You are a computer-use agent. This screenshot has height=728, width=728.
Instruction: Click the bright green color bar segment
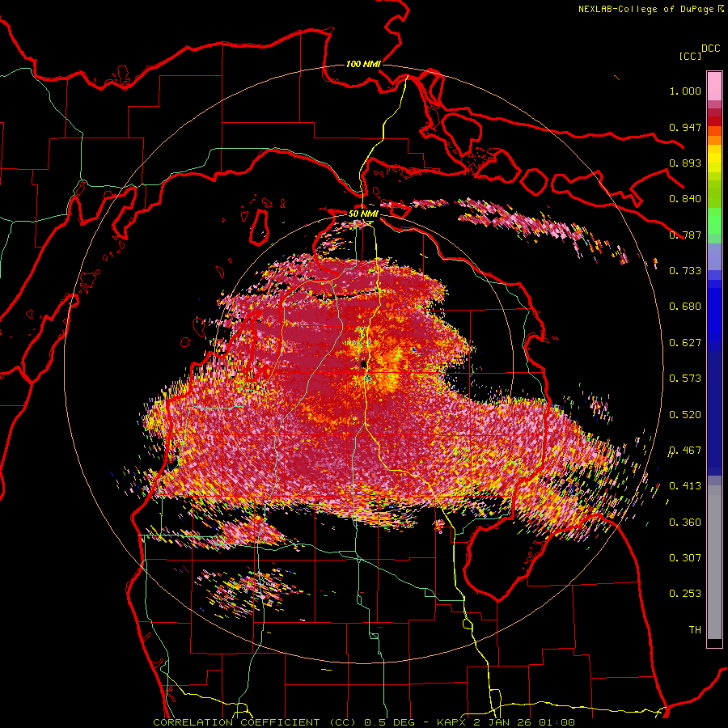coord(714,221)
